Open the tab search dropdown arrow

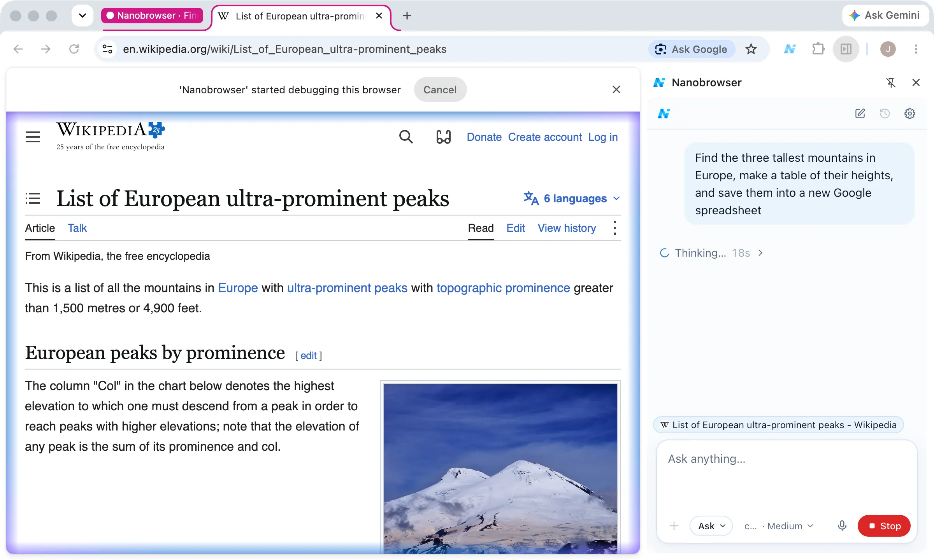click(x=82, y=16)
